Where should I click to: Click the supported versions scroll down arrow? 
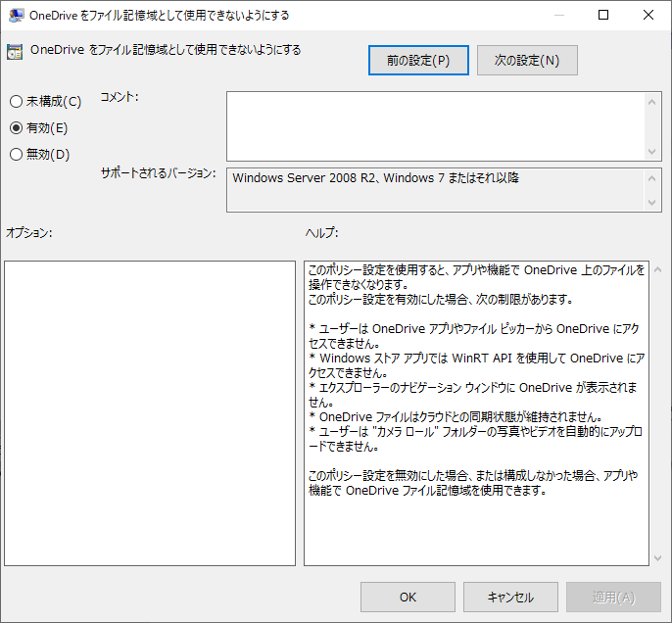click(x=653, y=203)
